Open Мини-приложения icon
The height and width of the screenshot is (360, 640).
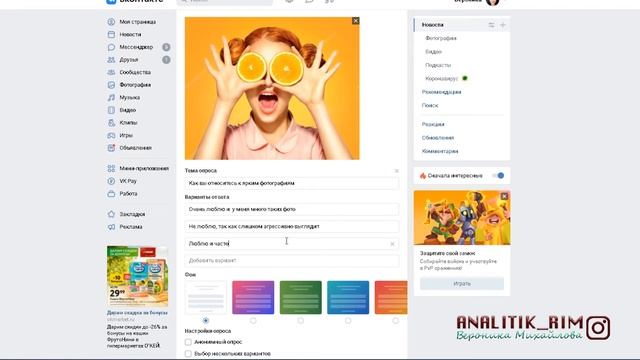tap(111, 168)
